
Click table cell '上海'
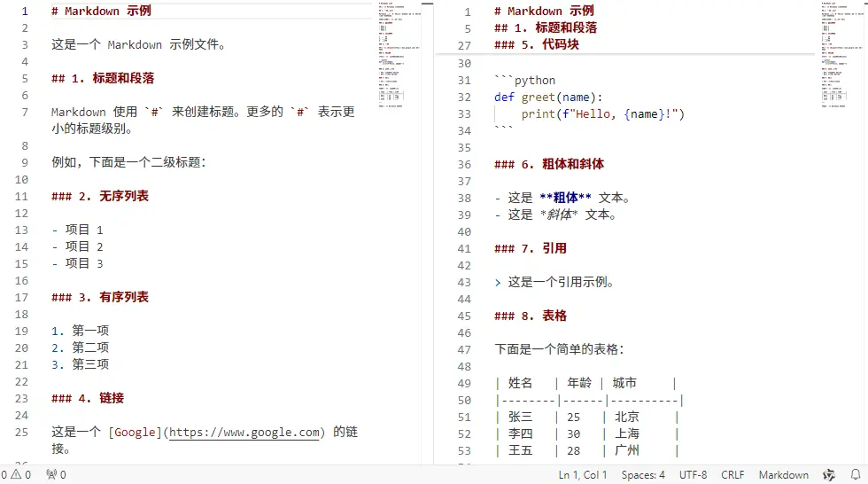point(627,433)
